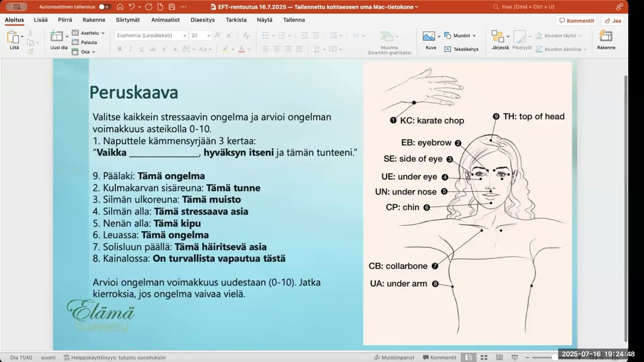Screen dimensions: 644x362
Task: Open the Tallenna tab
Action: pos(294,20)
